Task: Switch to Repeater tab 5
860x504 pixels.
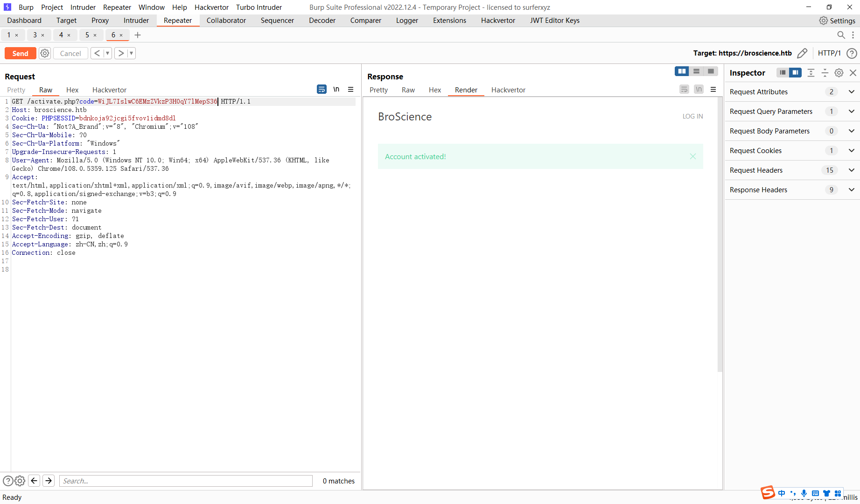Action: tap(87, 35)
